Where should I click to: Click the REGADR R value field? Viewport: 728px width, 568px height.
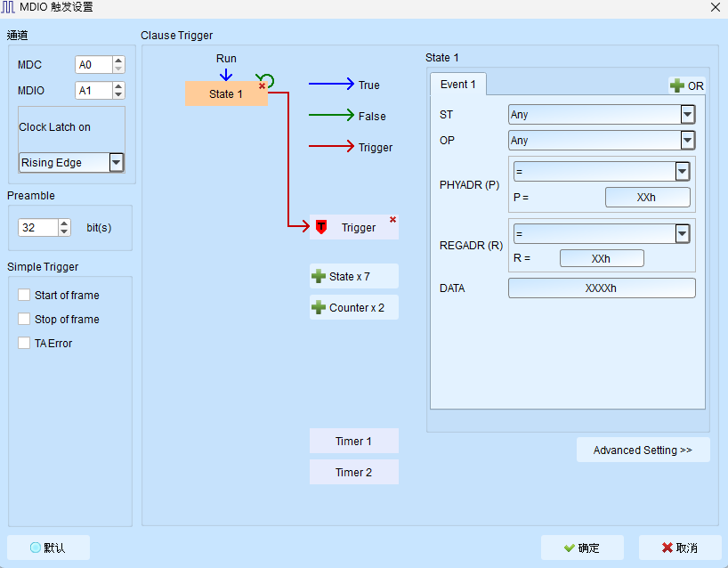(x=602, y=258)
